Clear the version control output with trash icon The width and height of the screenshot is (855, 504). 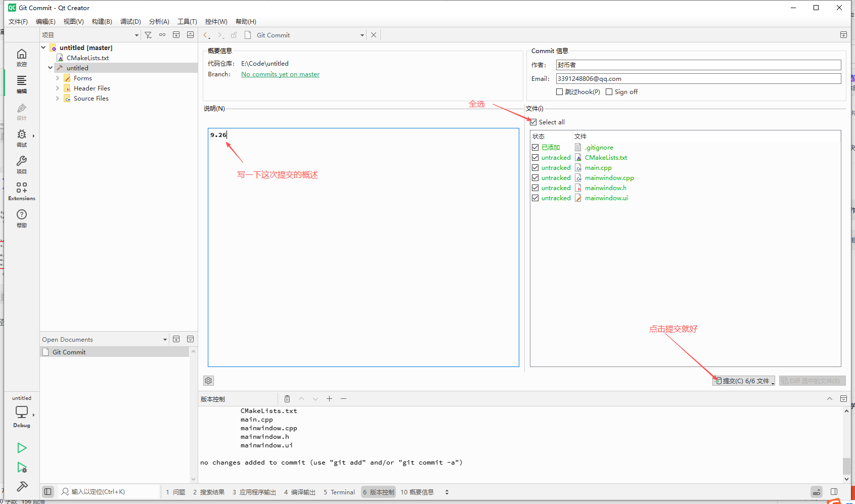tap(287, 399)
